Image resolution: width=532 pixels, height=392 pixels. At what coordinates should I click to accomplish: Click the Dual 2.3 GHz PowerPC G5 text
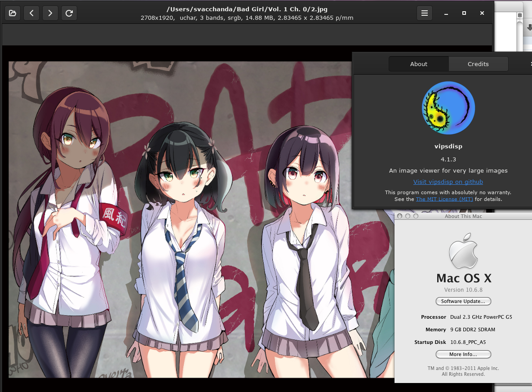coord(481,317)
